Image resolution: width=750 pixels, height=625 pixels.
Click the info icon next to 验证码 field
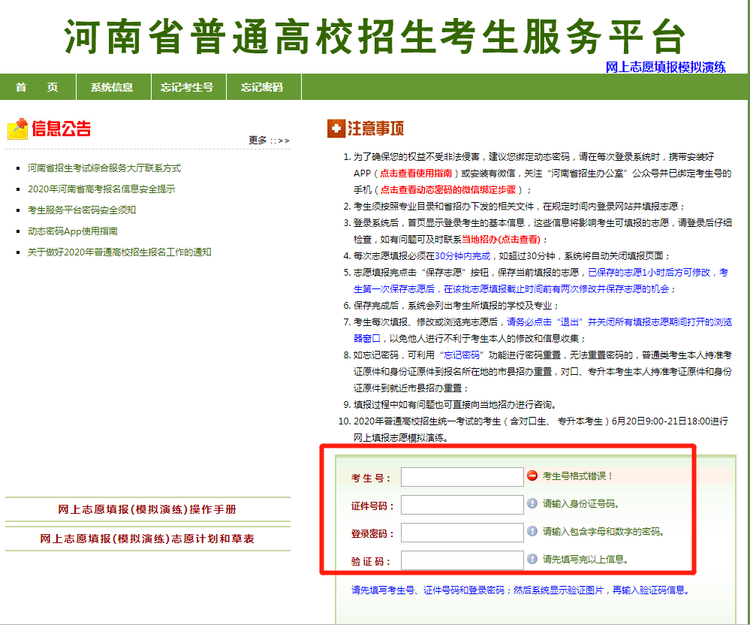point(533,560)
